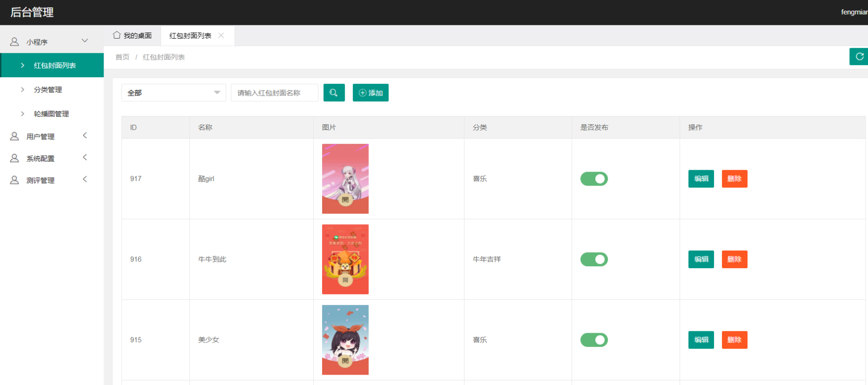Click the magnifier search button
This screenshot has width=868, height=385.
334,93
